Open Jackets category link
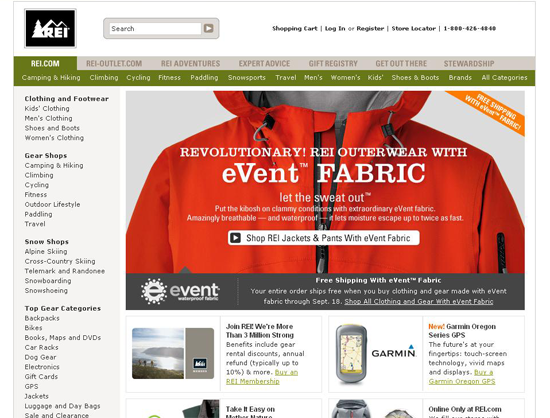The image size is (550, 418). click(x=36, y=397)
